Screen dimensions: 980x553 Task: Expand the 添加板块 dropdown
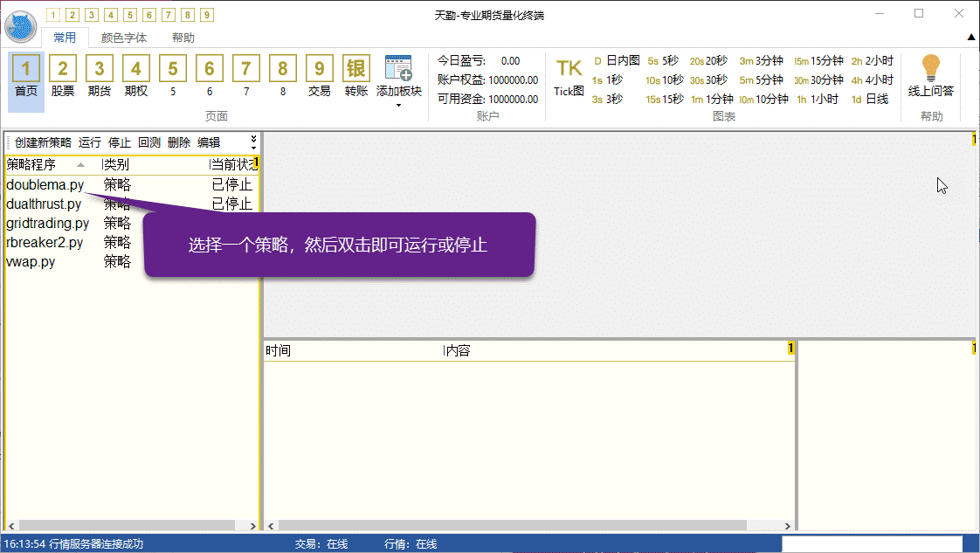[x=398, y=105]
